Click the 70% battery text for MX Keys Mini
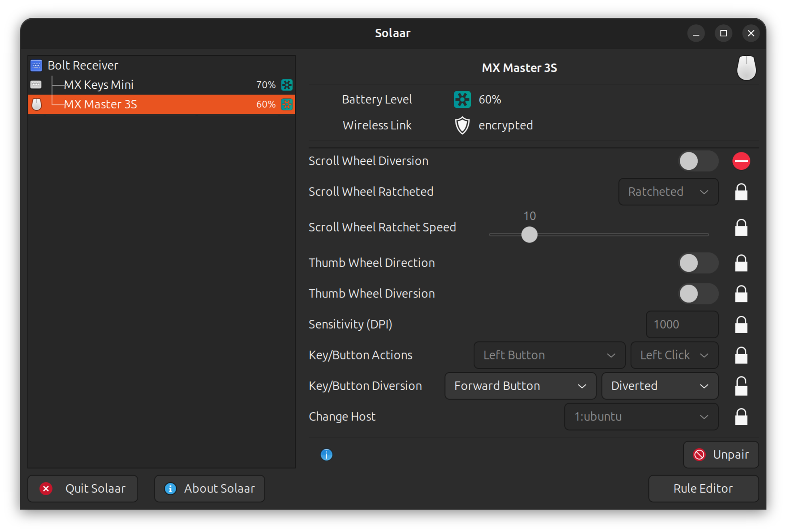 click(266, 85)
